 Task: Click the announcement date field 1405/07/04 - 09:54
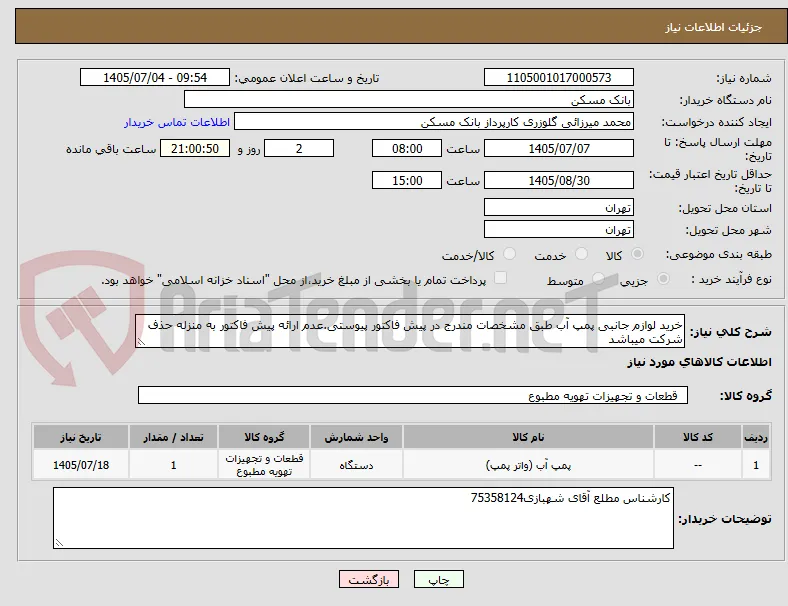click(x=155, y=77)
